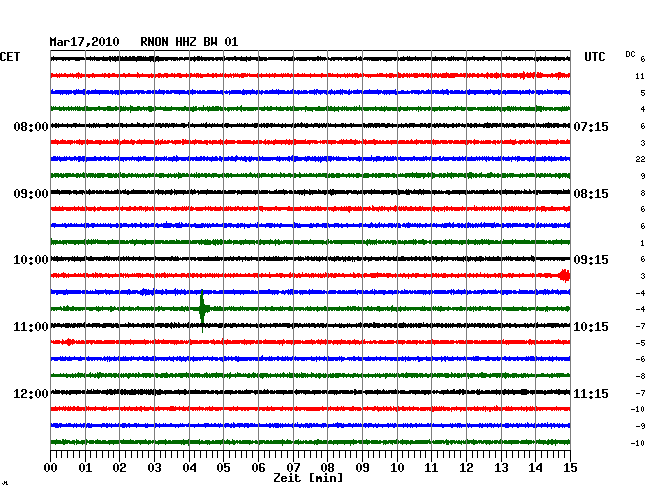Select minute tick label 08
The width and height of the screenshot is (650, 494).
[x=327, y=467]
